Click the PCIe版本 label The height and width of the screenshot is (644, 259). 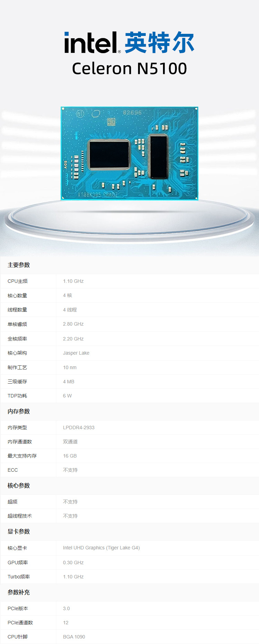click(x=18, y=608)
